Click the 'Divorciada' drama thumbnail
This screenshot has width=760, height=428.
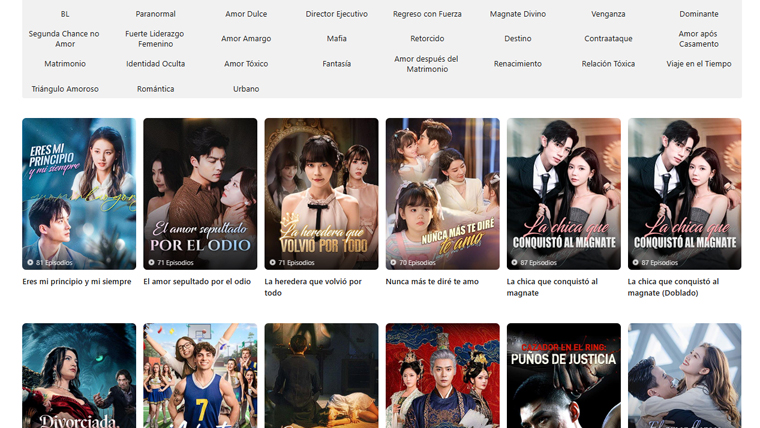pos(79,375)
